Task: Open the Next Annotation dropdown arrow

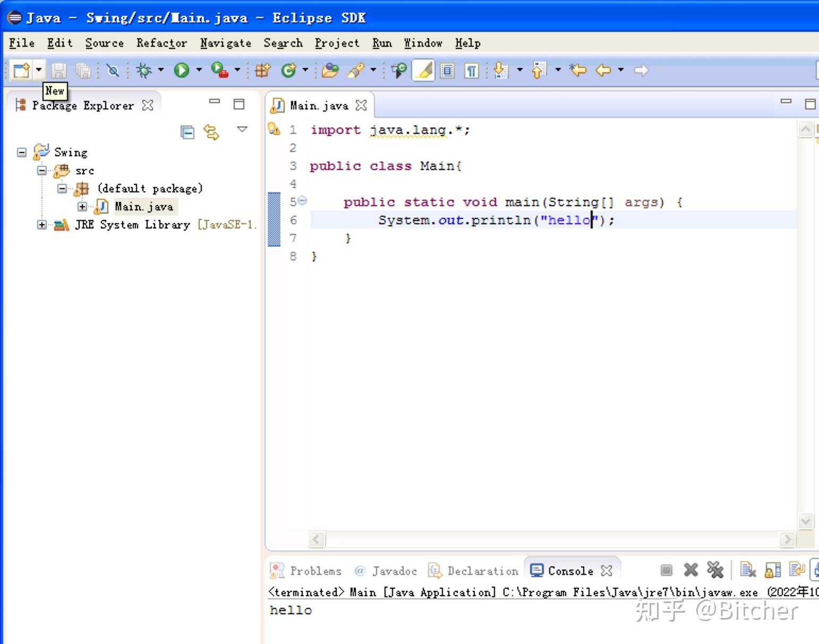Action: (520, 70)
